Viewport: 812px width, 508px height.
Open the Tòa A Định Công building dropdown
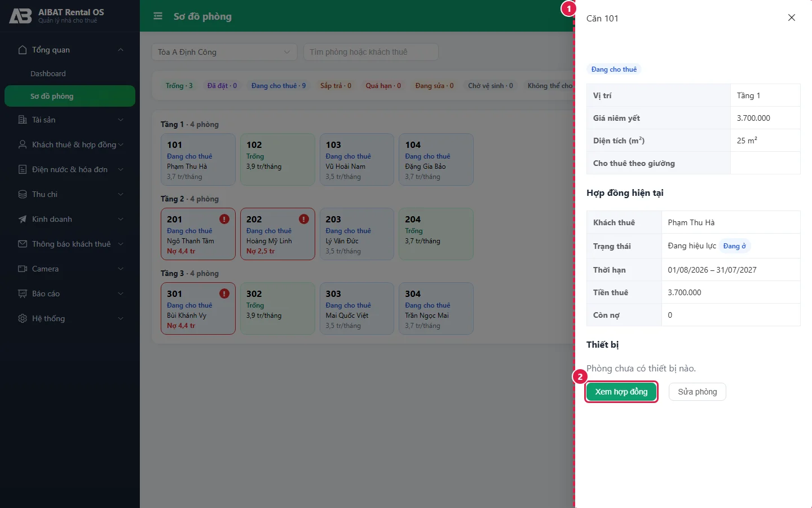[224, 52]
